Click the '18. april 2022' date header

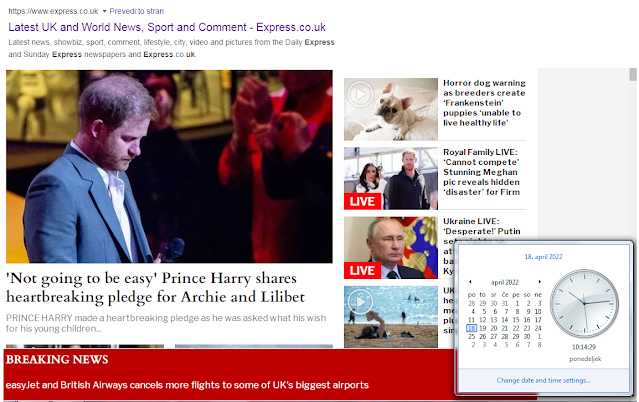tap(543, 257)
